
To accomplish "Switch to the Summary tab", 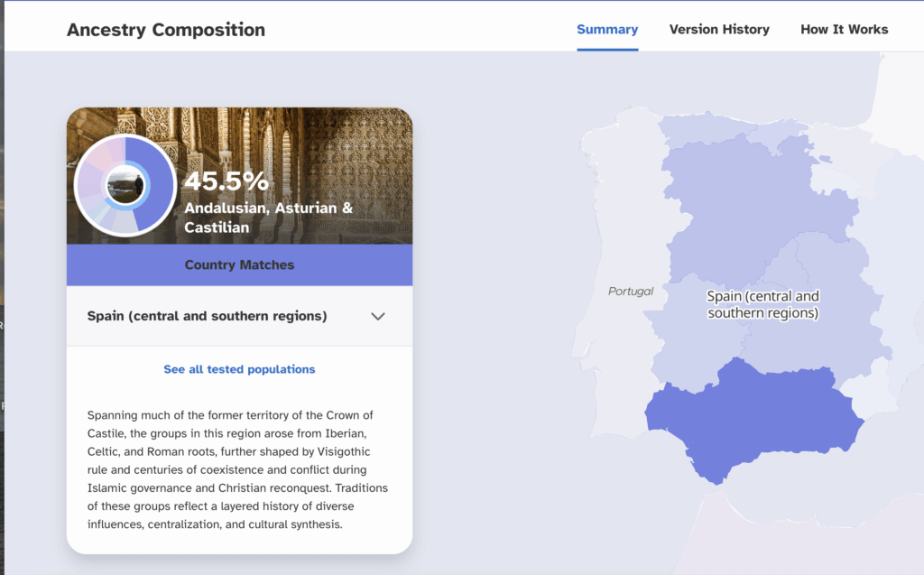I will (607, 29).
